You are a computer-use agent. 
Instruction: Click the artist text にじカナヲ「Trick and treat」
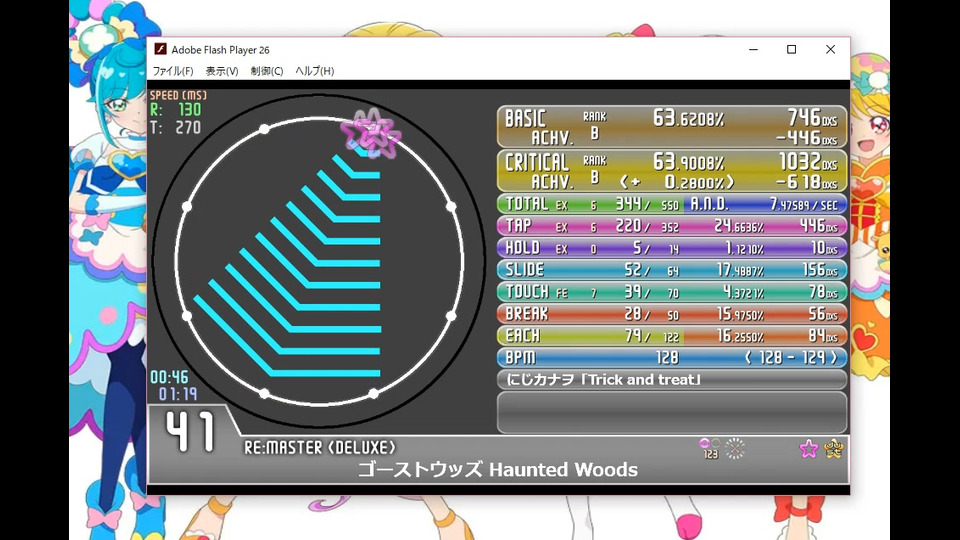point(603,380)
